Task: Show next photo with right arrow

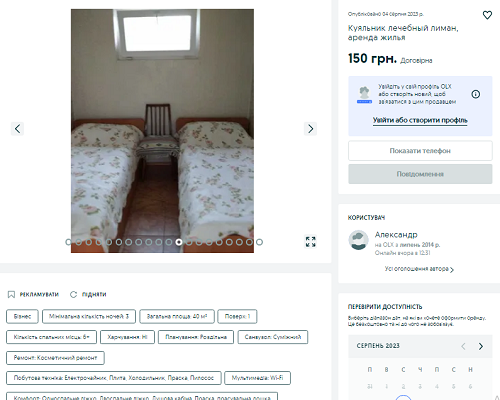Action: [310, 129]
